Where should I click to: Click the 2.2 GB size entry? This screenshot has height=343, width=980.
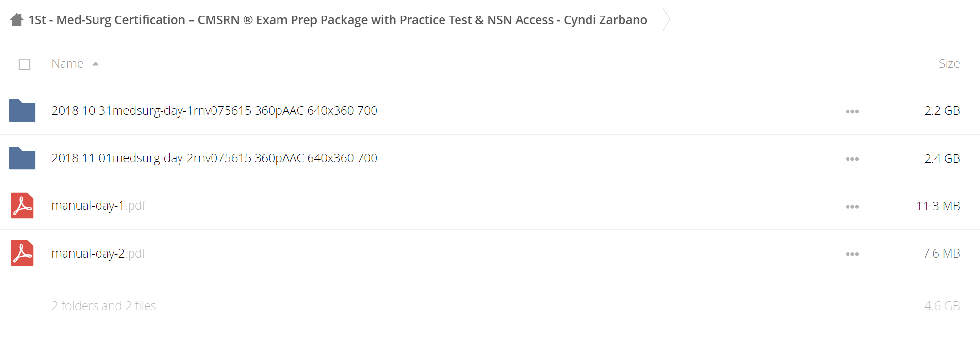(942, 110)
